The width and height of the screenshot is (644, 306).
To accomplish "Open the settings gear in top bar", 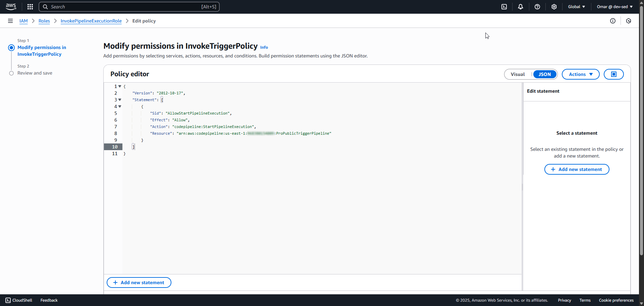I will coord(554,7).
